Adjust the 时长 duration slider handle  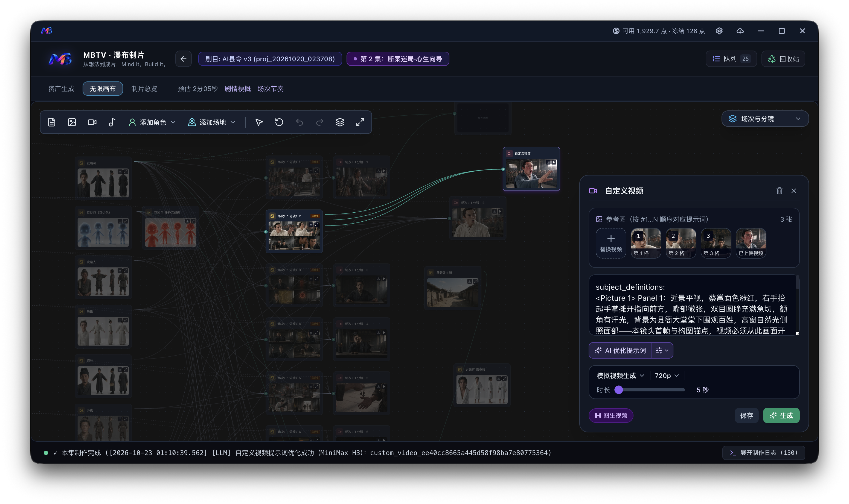(x=619, y=390)
